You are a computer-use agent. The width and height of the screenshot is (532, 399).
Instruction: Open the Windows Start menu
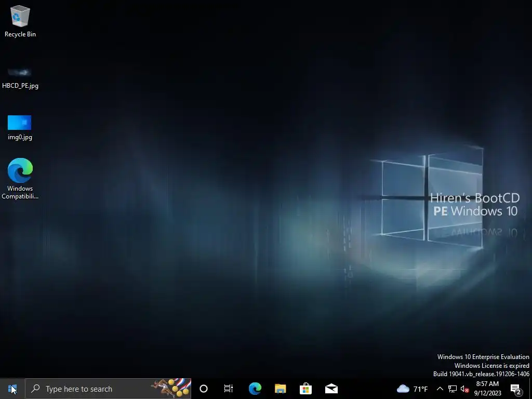click(x=12, y=389)
